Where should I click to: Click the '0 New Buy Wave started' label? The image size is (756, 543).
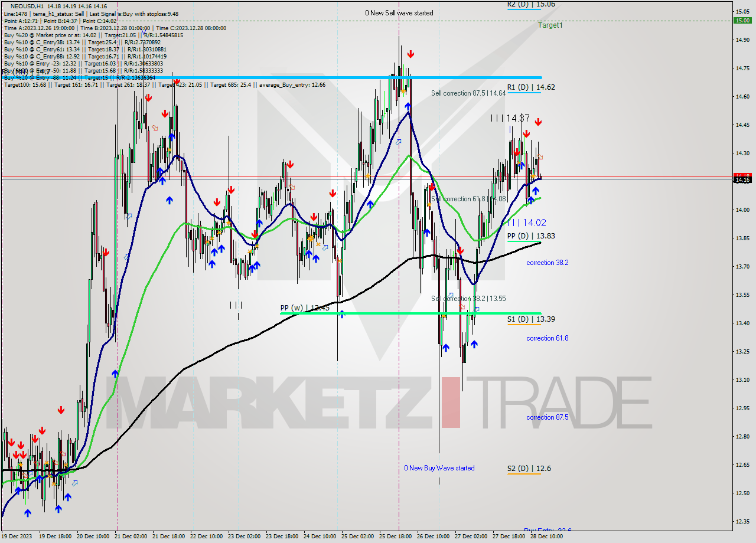coord(439,468)
